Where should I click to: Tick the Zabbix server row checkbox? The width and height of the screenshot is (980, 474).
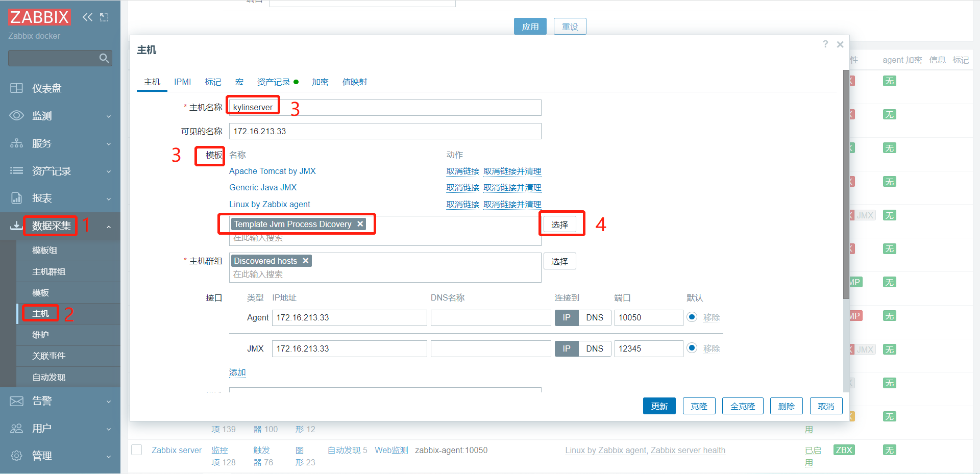tap(136, 450)
